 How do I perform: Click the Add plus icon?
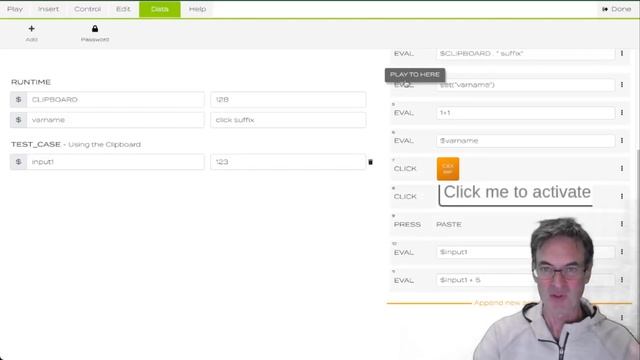pyautogui.click(x=31, y=29)
